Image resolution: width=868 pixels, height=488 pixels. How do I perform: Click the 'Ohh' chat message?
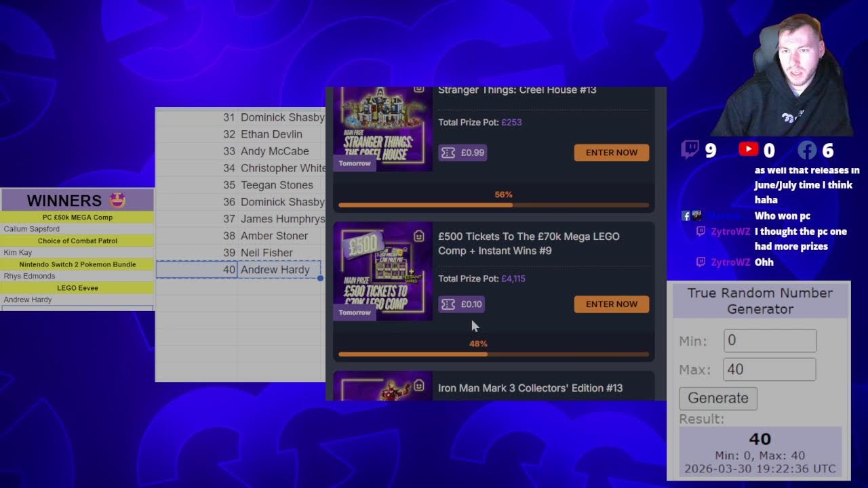coord(764,262)
